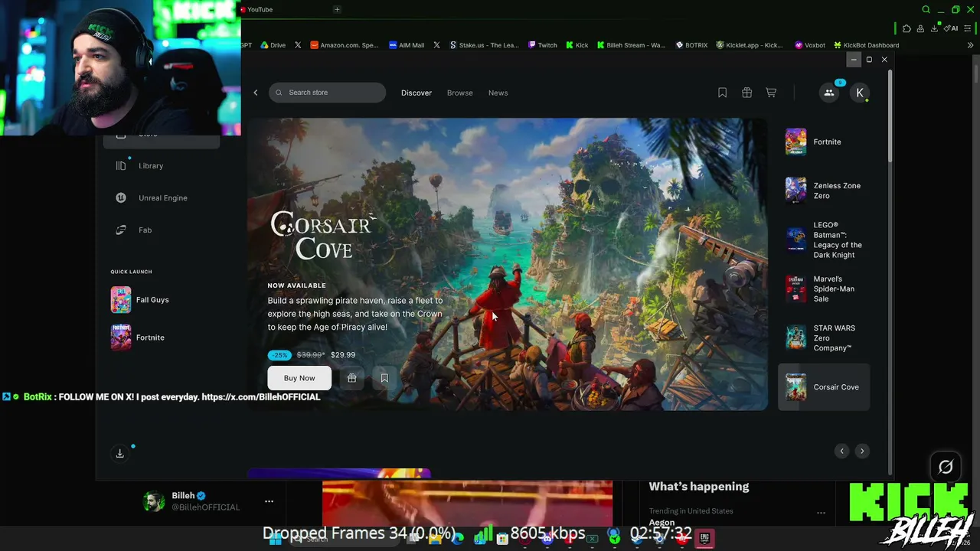This screenshot has width=980, height=551.
Task: Select Fortnite in the featured carousel list
Action: (824, 142)
